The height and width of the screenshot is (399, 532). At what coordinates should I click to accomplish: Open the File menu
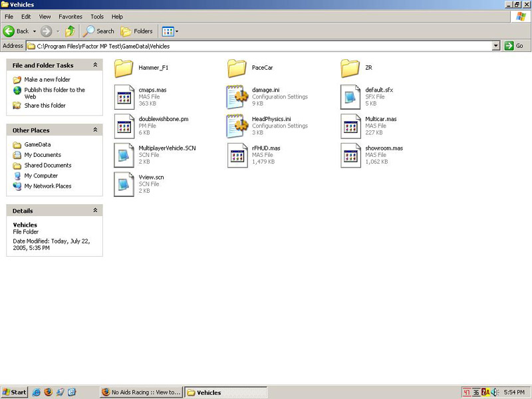[x=9, y=17]
